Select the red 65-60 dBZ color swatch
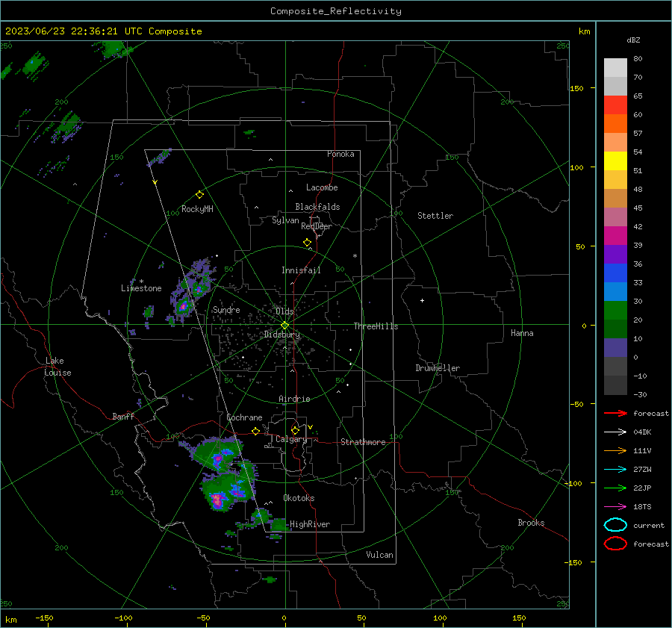The height and width of the screenshot is (628, 672). coord(615,105)
